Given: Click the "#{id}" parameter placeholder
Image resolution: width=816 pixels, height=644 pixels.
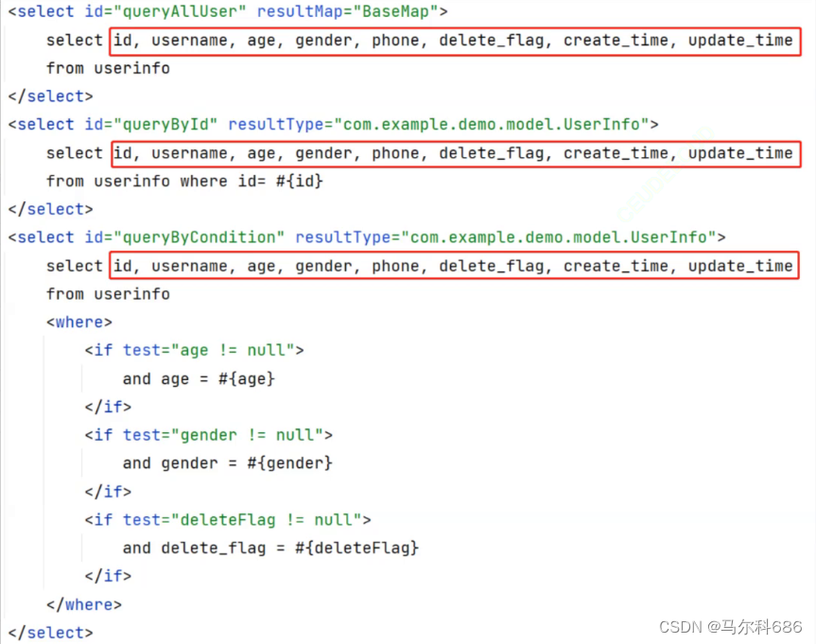Looking at the screenshot, I should tap(299, 182).
